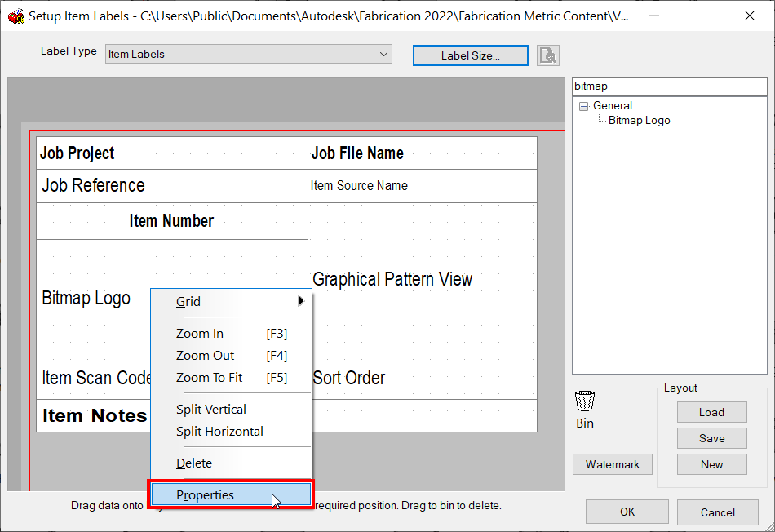Screen dimensions: 775x532
Task: Choose Split Vertical from the menu
Action: point(210,409)
